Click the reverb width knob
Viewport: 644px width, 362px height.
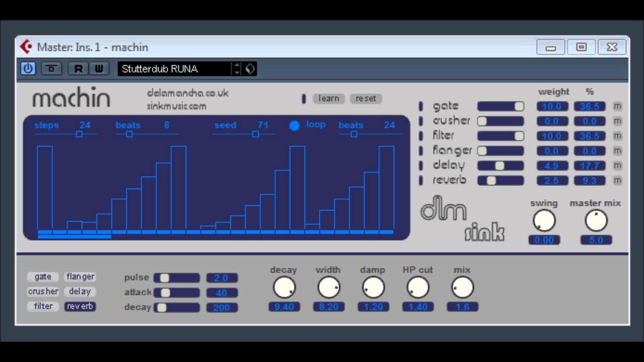[x=329, y=288]
